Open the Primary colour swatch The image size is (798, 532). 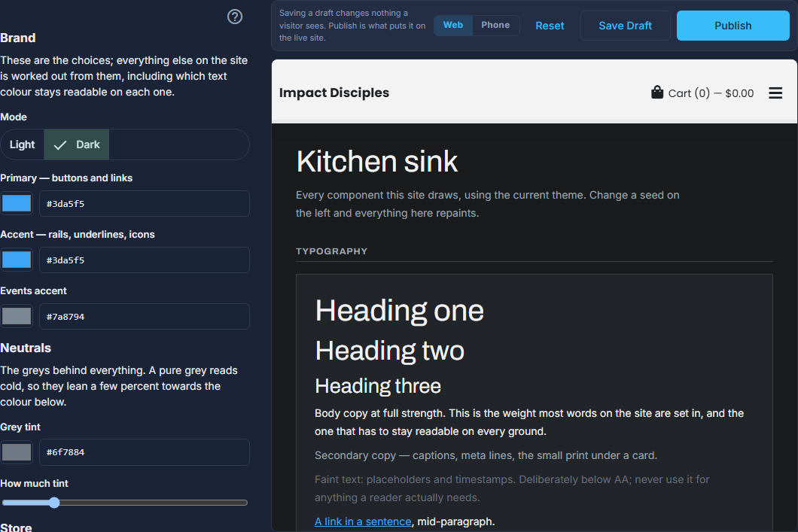tap(17, 203)
